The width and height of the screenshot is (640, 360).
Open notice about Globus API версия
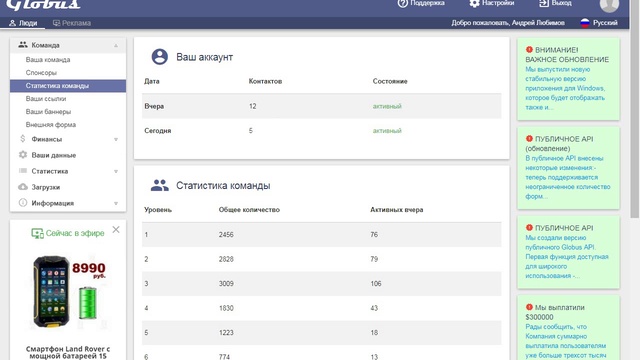(568, 252)
